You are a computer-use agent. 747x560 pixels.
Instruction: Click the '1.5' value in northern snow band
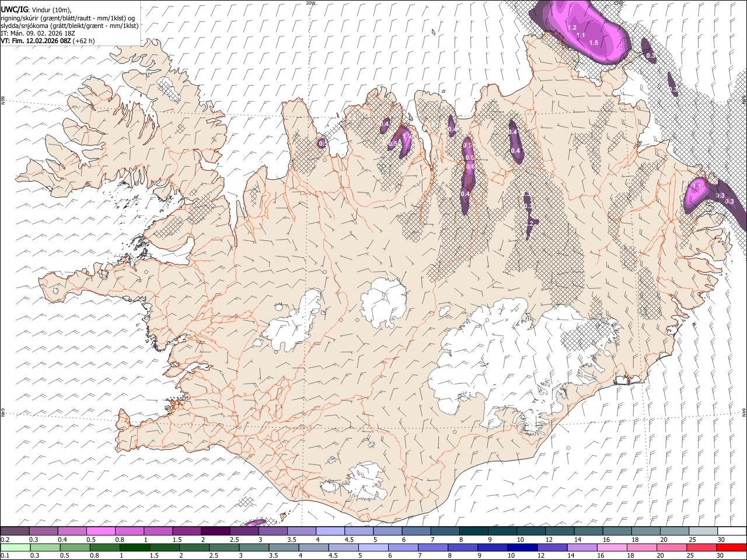pos(594,43)
